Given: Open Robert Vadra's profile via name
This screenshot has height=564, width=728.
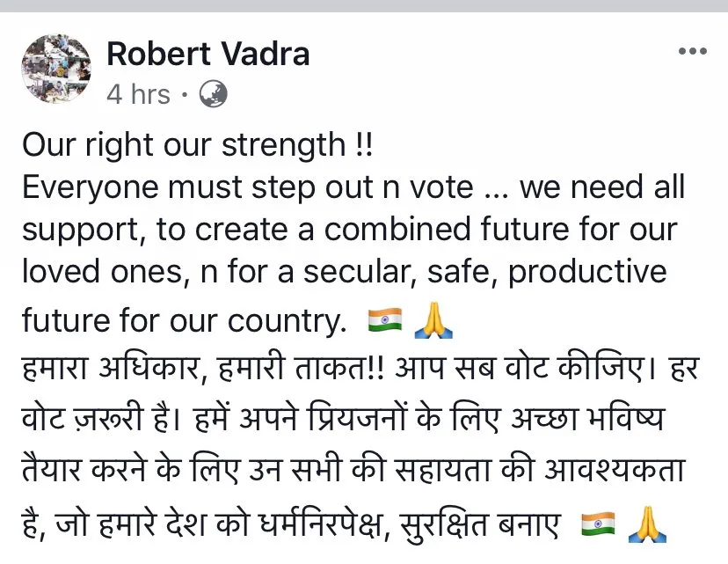Looking at the screenshot, I should (208, 54).
